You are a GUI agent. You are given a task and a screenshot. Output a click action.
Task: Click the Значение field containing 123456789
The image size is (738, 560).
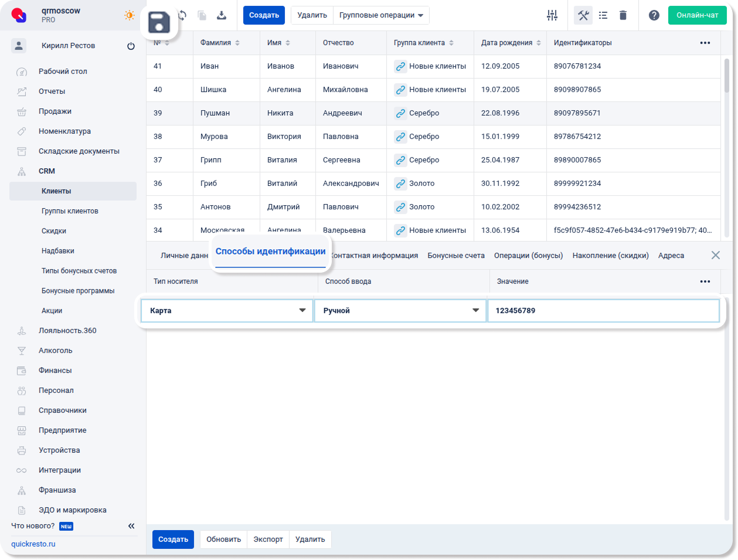pyautogui.click(x=603, y=311)
